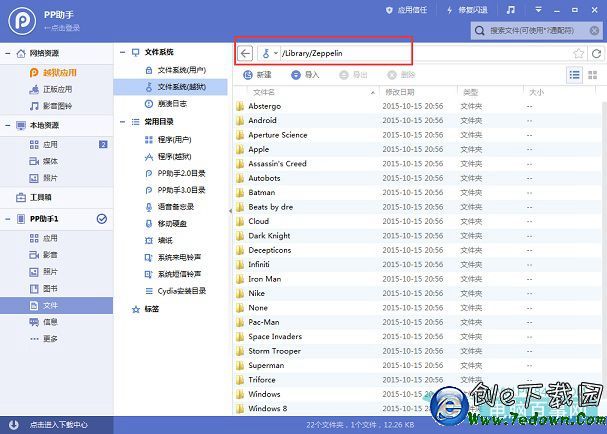Screen dimensions: 607x434
Task: Open the path root dropdown arrow
Action: click(276, 53)
